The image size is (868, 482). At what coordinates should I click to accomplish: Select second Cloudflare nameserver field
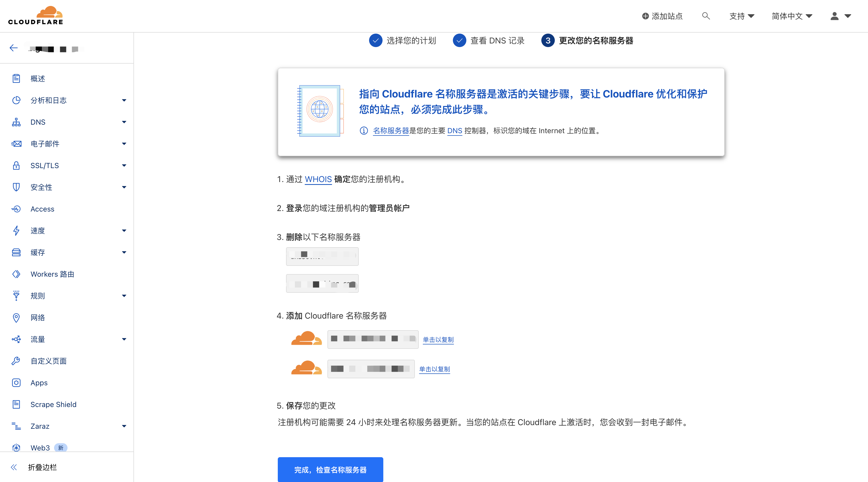point(371,369)
